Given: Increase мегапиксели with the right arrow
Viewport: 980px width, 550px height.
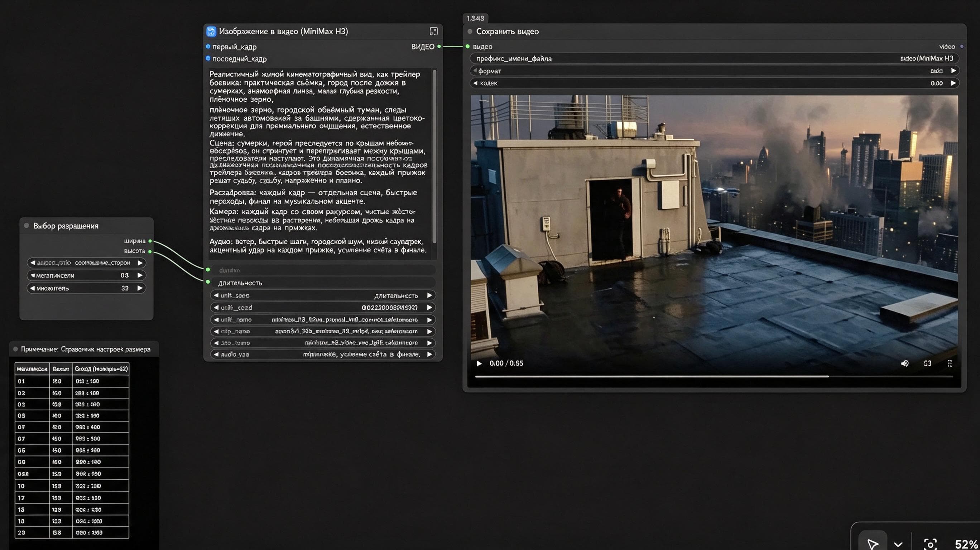Looking at the screenshot, I should (x=140, y=275).
